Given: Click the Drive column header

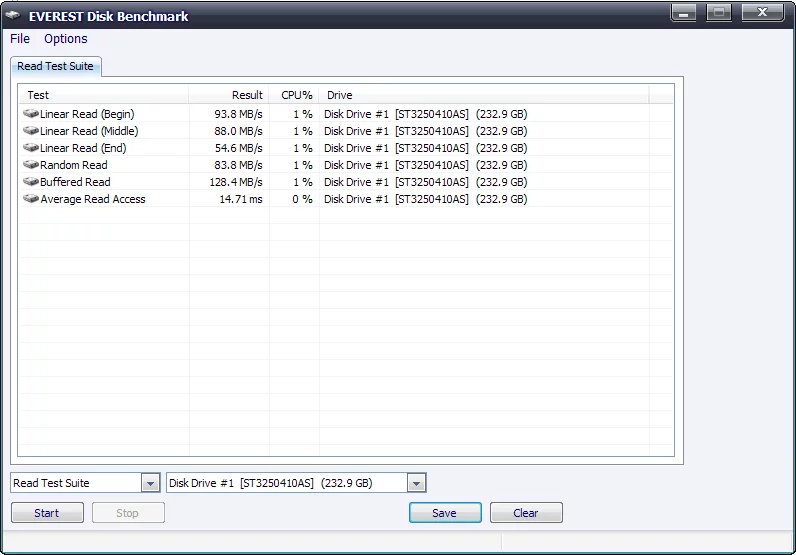Looking at the screenshot, I should [484, 95].
